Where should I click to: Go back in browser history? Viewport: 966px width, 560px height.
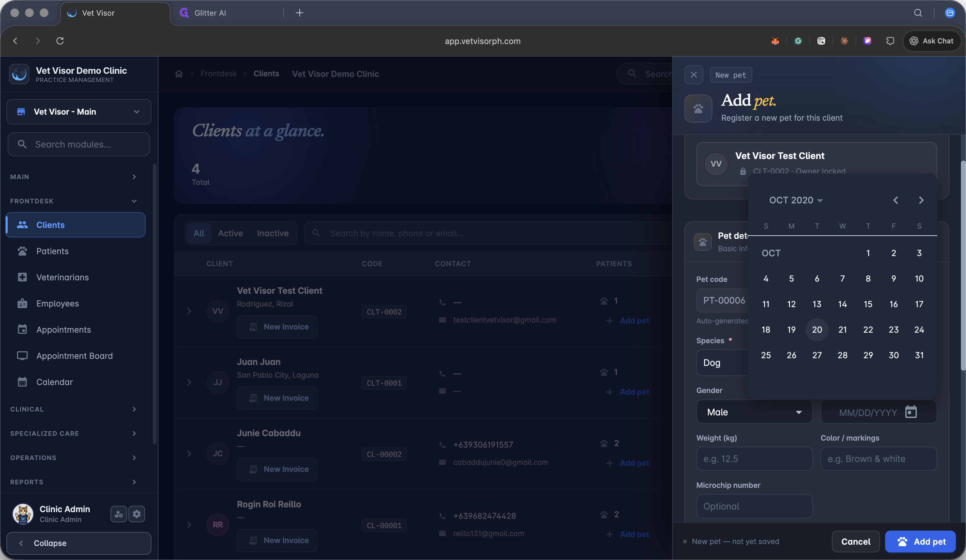15,41
